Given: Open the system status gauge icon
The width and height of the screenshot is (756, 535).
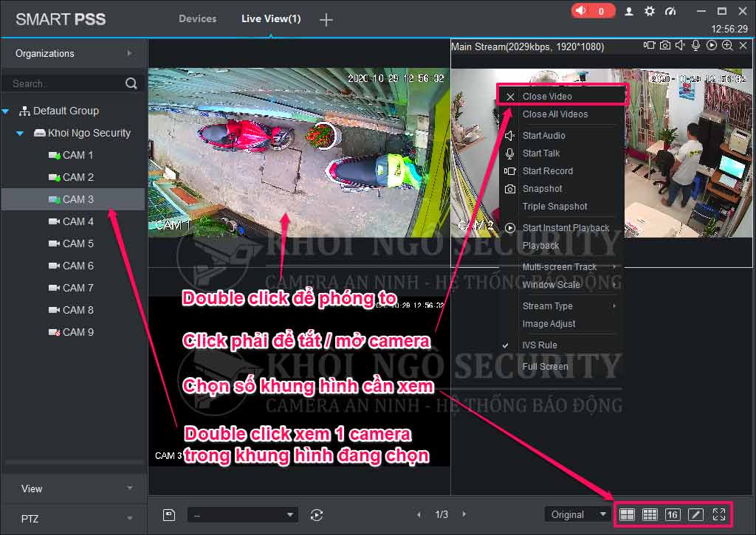Looking at the screenshot, I should pyautogui.click(x=670, y=11).
